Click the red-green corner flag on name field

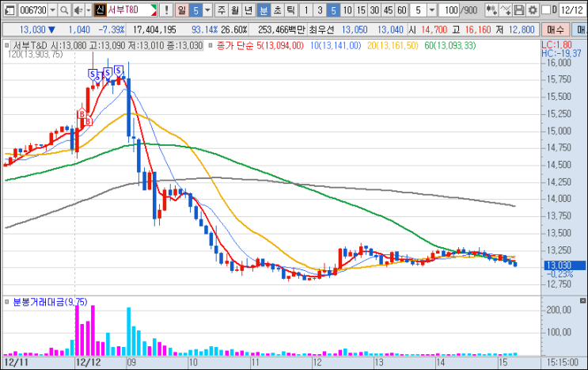(153, 10)
